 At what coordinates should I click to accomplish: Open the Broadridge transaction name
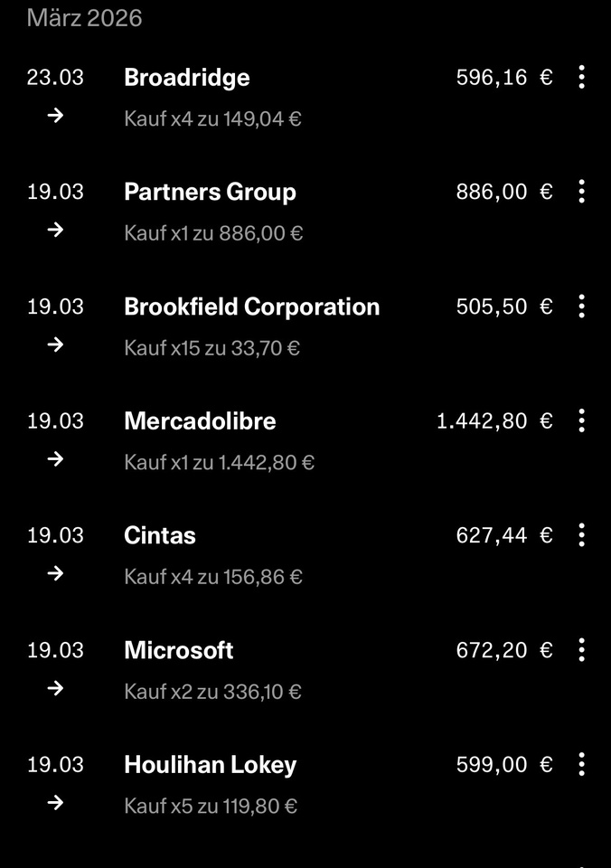187,78
